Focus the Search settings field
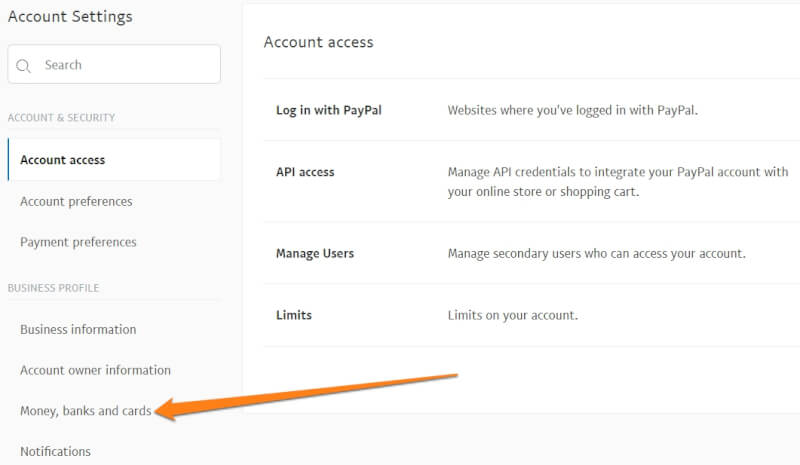This screenshot has width=800, height=465. pos(114,64)
